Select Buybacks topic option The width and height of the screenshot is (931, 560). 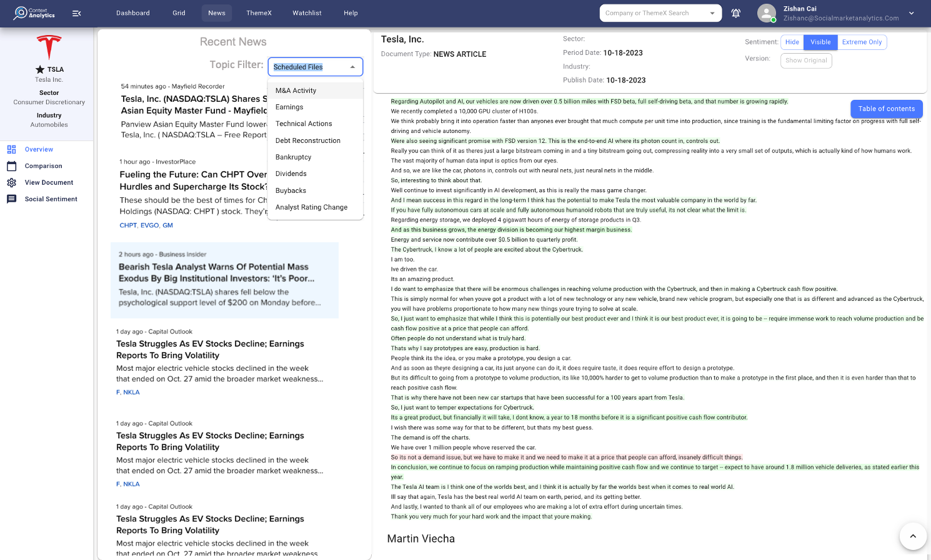coord(316,190)
